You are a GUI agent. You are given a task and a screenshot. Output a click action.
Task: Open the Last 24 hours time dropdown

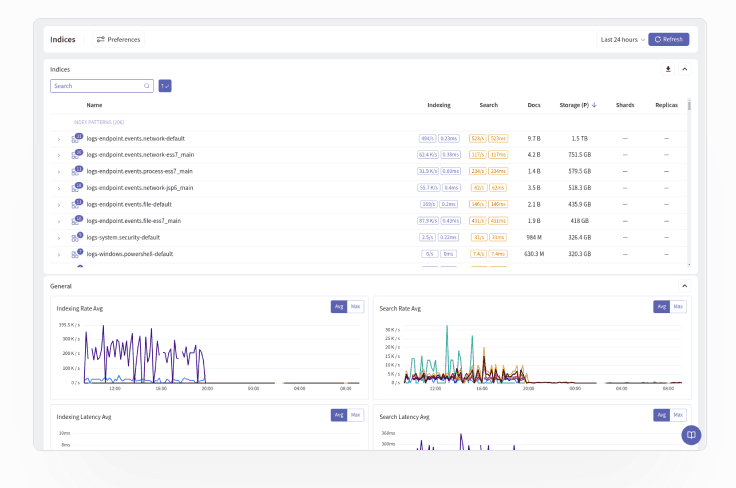click(x=622, y=39)
